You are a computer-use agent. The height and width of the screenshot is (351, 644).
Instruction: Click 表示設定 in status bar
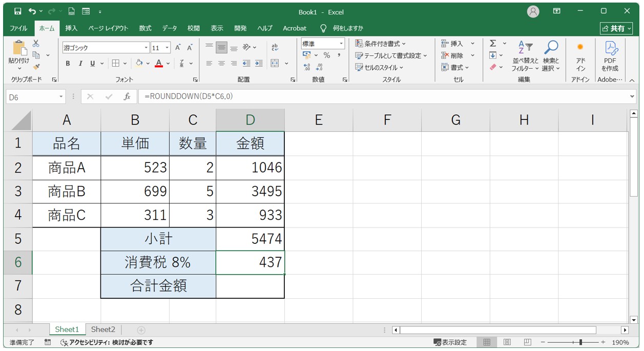450,342
